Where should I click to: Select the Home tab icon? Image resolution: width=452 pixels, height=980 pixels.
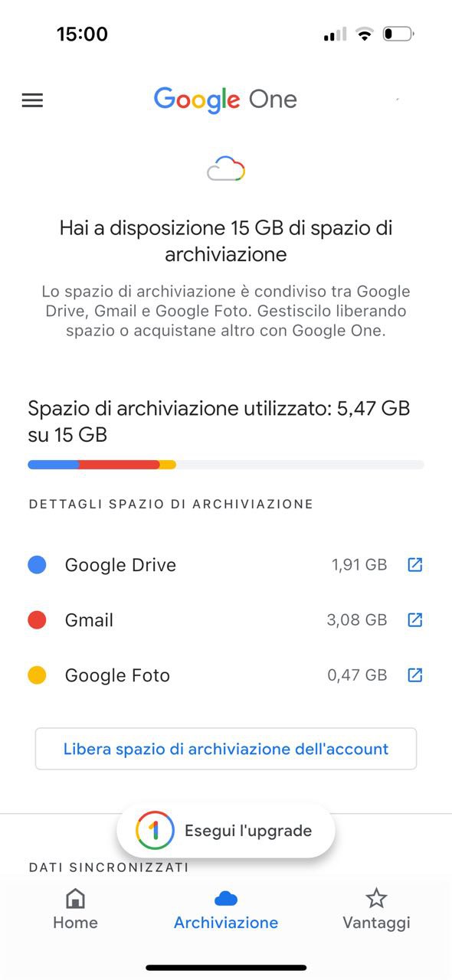point(74,897)
